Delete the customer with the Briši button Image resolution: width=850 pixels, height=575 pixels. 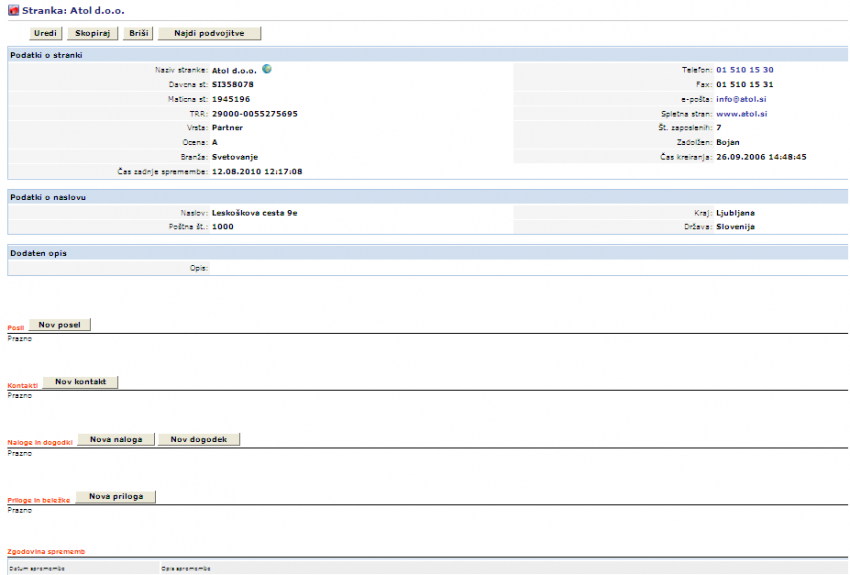point(138,33)
